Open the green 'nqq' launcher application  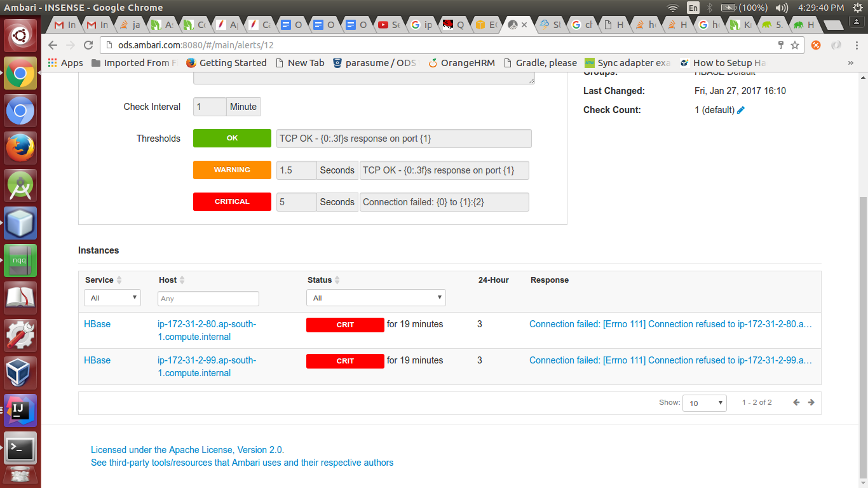click(x=20, y=261)
